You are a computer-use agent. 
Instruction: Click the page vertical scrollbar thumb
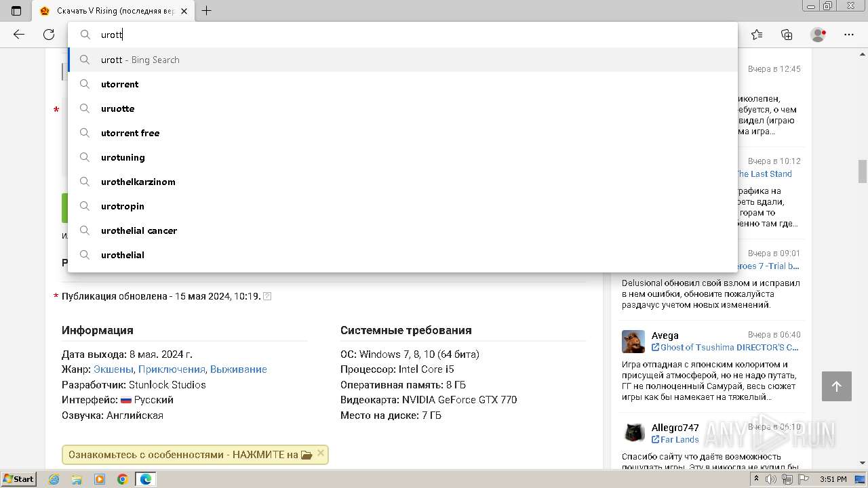pos(863,171)
